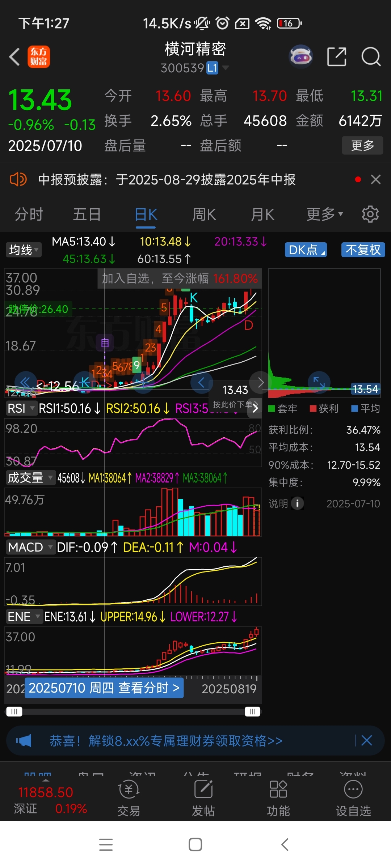Grab the left range slider handle
Image resolution: width=391 pixels, height=868 pixels.
(x=14, y=711)
